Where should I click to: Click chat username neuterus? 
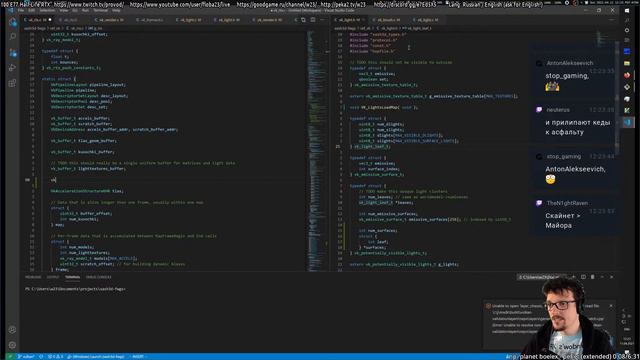(x=558, y=110)
